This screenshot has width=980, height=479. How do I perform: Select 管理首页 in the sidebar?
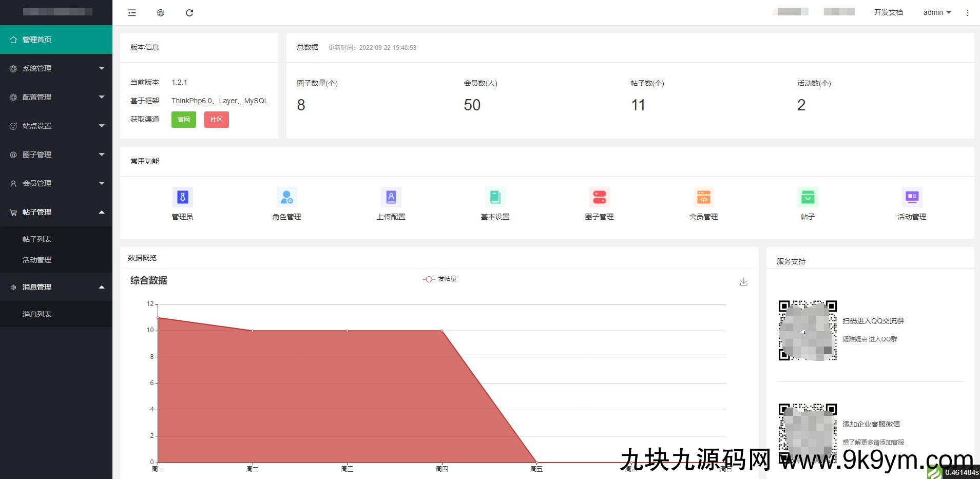click(56, 40)
